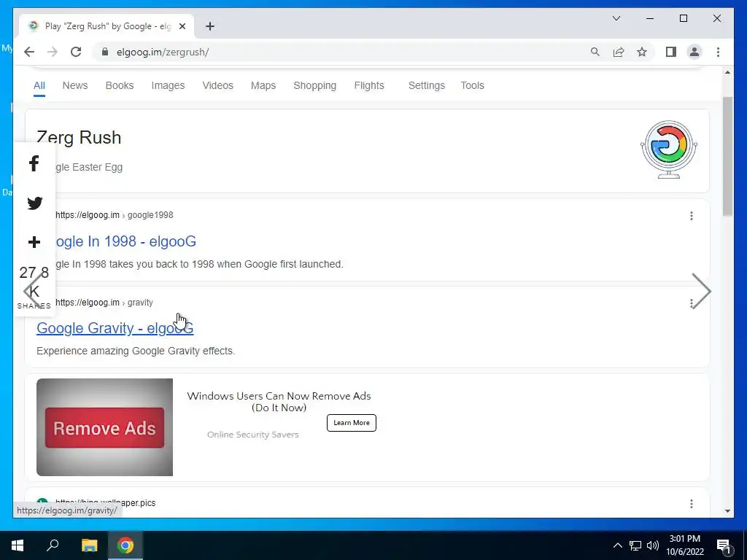The height and width of the screenshot is (560, 747).
Task: Click the padlock site info icon
Action: [x=105, y=52]
